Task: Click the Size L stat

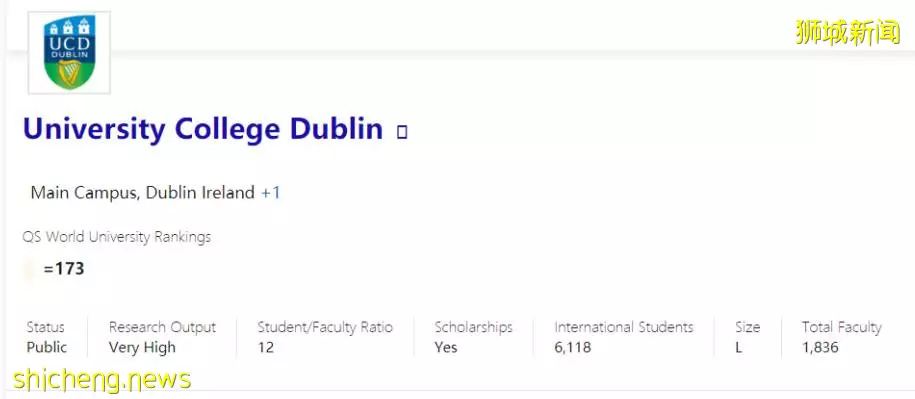Action: (x=748, y=337)
